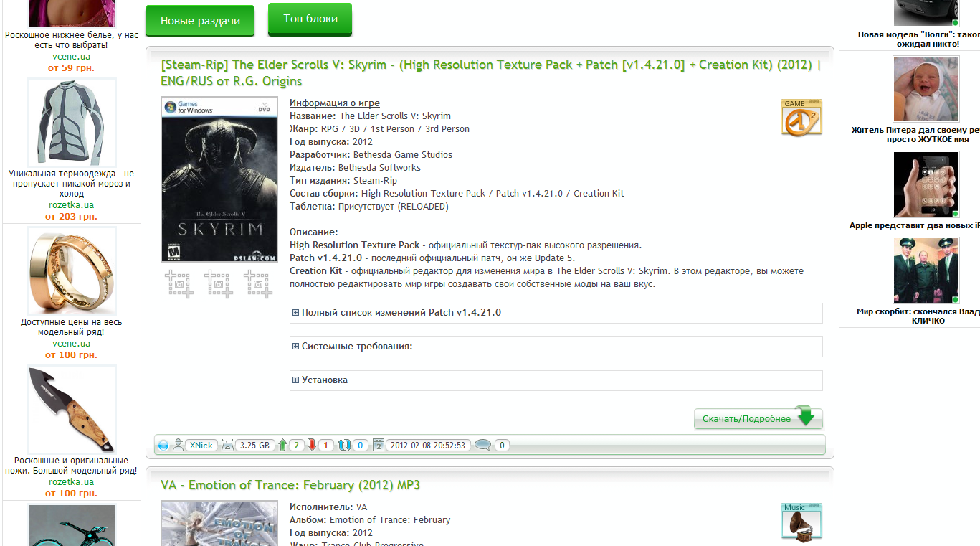Screen dimensions: 980x546
Task: Click the blue globe icon in the Skyrim info bar
Action: click(163, 446)
